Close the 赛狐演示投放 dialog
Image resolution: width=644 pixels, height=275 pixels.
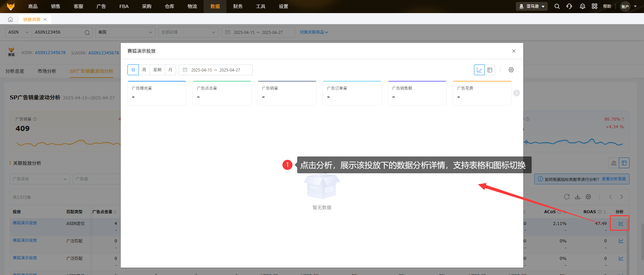click(x=514, y=51)
